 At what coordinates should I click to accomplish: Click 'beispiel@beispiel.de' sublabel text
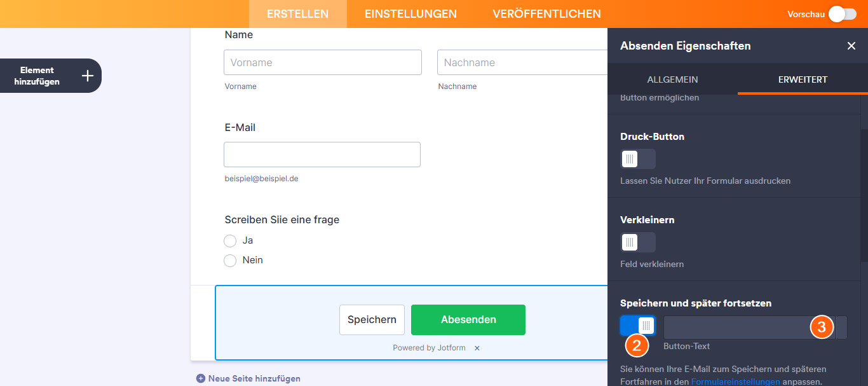click(261, 179)
